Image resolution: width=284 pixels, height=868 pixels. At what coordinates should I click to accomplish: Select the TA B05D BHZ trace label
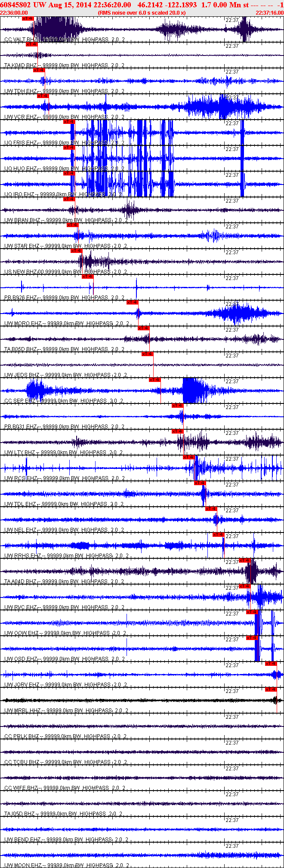point(21,349)
